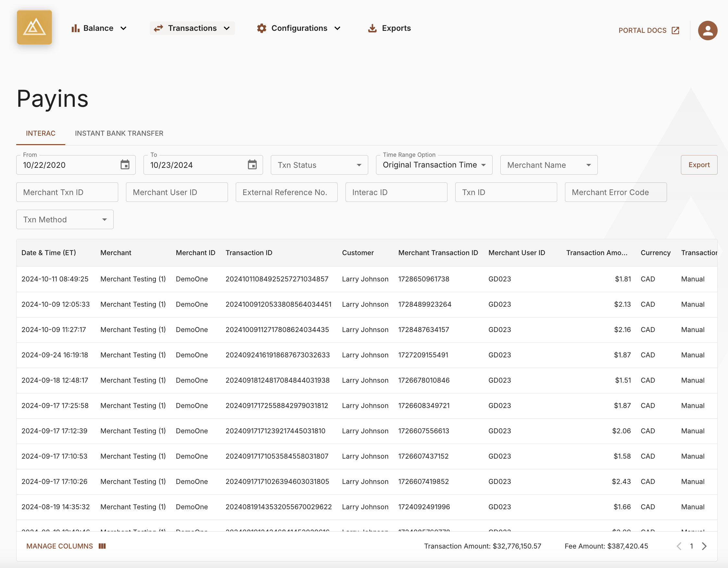Switch to the INSTANT BANK TRANSFER tab
The width and height of the screenshot is (728, 568).
(x=119, y=133)
